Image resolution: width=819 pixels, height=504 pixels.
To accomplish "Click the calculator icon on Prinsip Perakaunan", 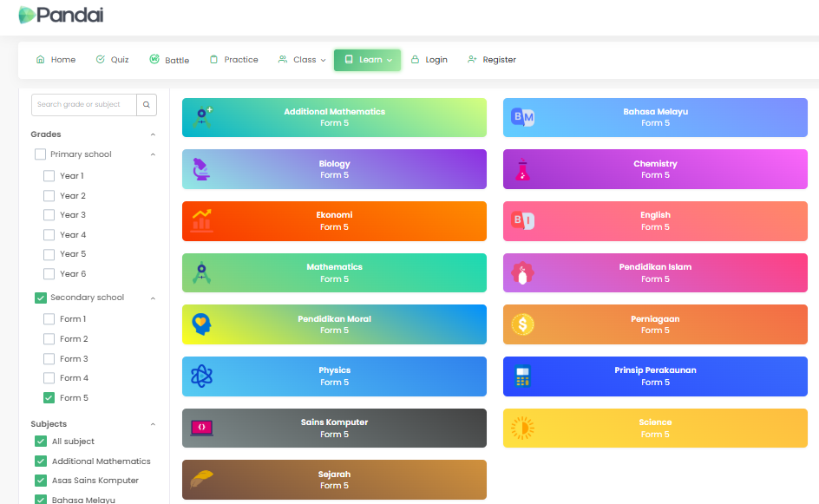I will 522,376.
